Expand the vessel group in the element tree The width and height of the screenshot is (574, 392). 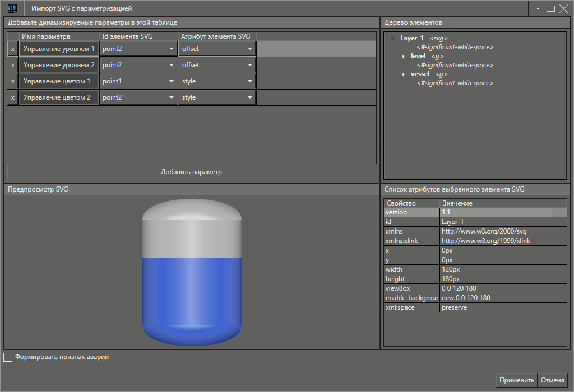(403, 73)
